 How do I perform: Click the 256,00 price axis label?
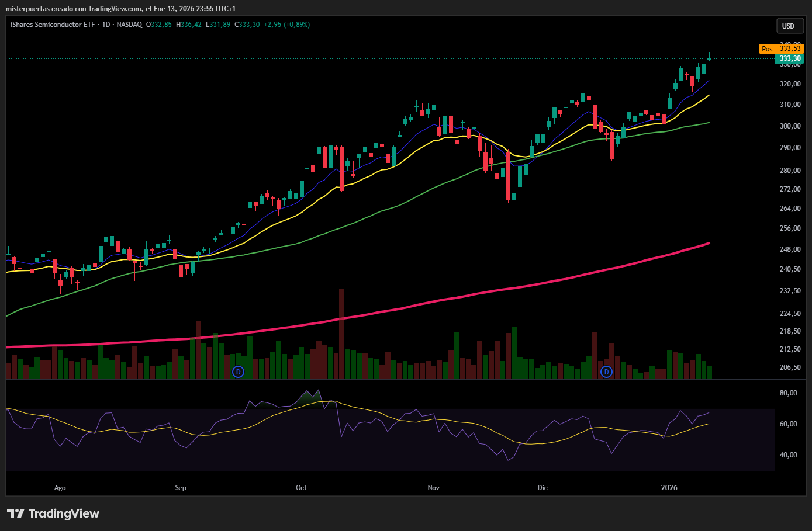(790, 228)
